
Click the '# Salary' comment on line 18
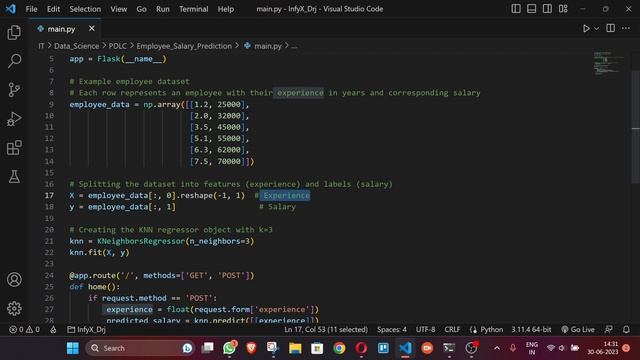[277, 207]
